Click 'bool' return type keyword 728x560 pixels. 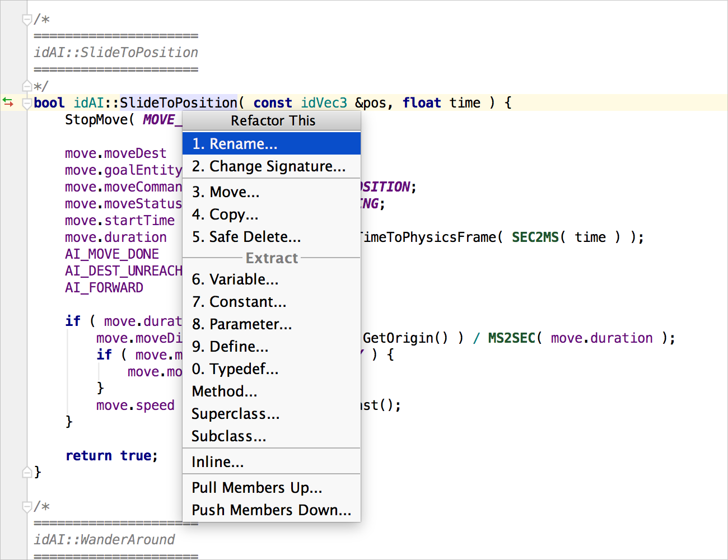tap(49, 103)
